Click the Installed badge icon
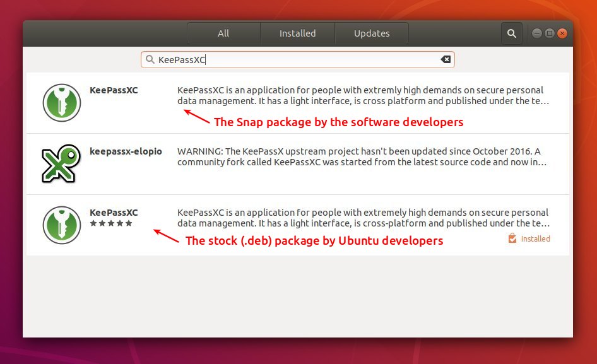This screenshot has height=364, width=597. pos(512,238)
